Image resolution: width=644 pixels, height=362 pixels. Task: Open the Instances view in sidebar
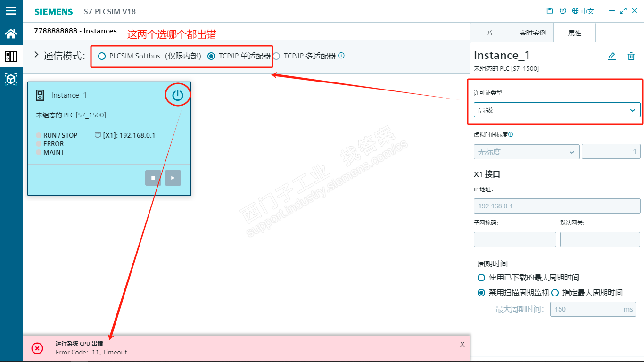pyautogui.click(x=11, y=57)
